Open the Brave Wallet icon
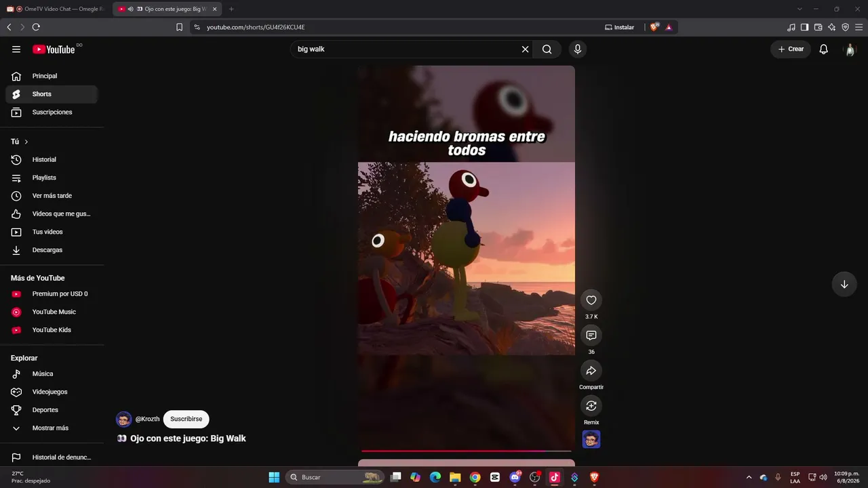 (x=818, y=27)
